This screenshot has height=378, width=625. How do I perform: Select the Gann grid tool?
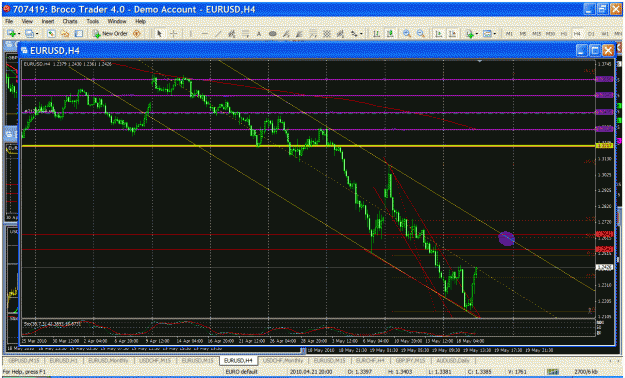point(327,34)
